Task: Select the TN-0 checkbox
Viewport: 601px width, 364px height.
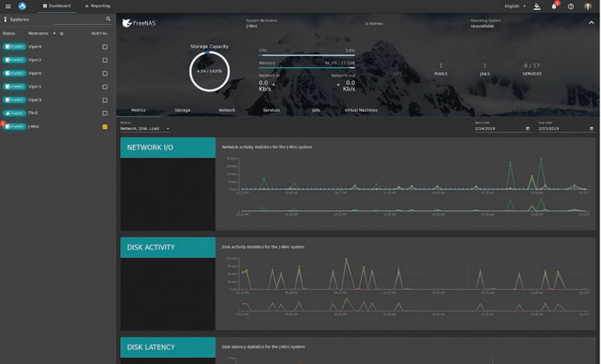Action: click(x=104, y=113)
